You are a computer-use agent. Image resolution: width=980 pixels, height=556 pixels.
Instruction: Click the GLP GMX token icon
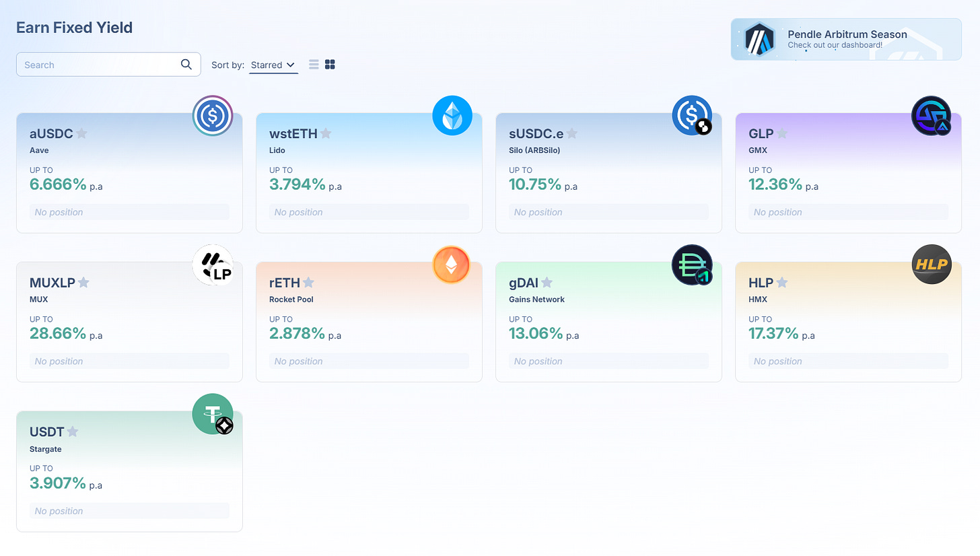point(932,116)
